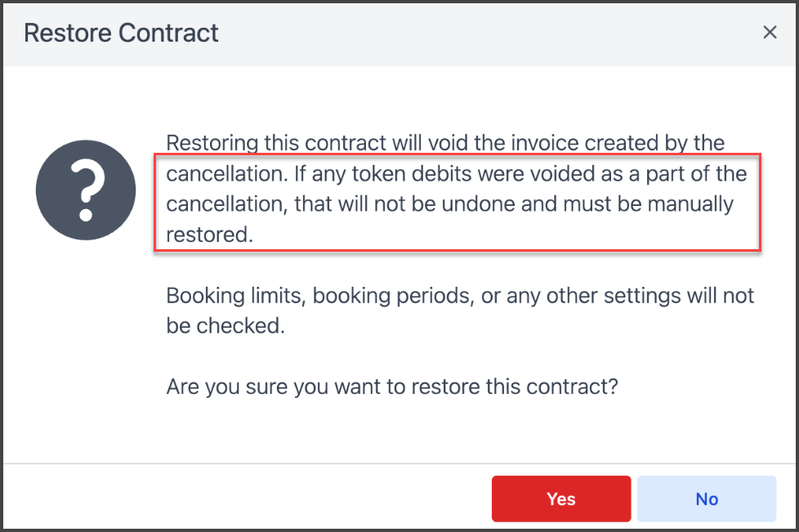Image resolution: width=799 pixels, height=532 pixels.
Task: Click the divider line above the buttons
Action: pyautogui.click(x=399, y=464)
